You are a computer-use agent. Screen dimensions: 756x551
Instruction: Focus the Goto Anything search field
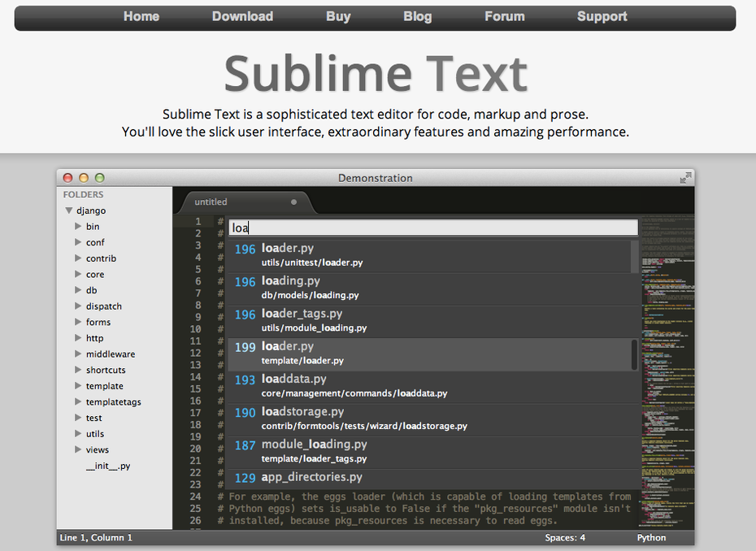(433, 228)
